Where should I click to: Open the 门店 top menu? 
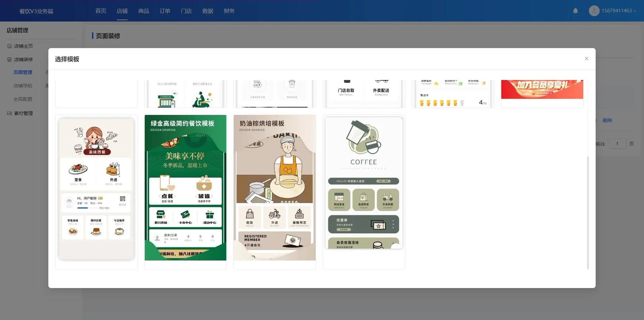[x=186, y=11]
